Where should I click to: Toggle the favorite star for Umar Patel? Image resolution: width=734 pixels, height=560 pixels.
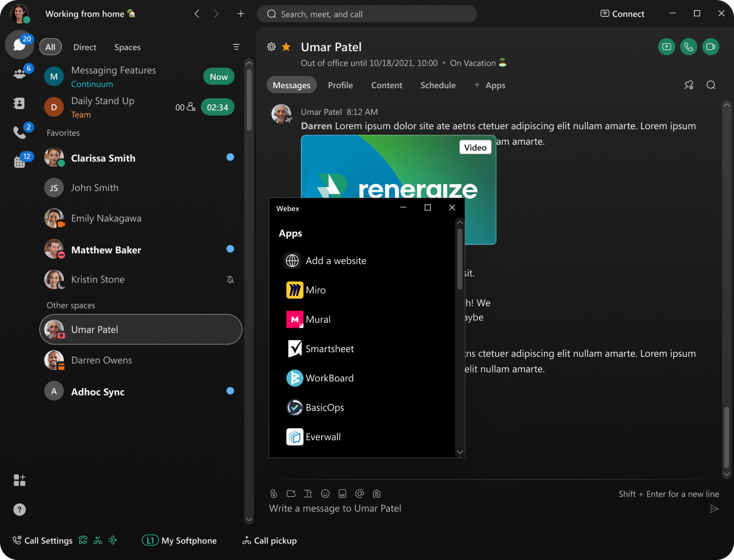click(287, 46)
